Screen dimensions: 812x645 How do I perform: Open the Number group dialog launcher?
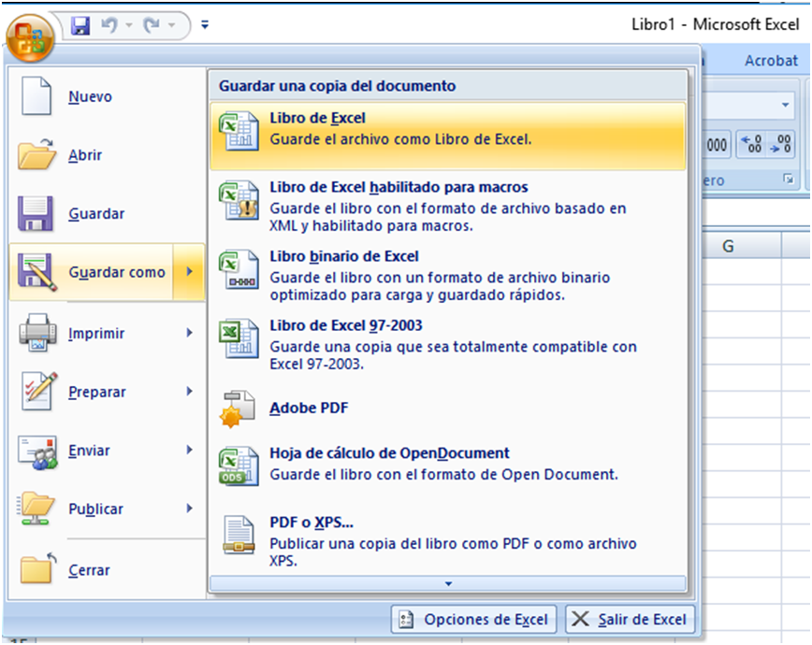[789, 179]
